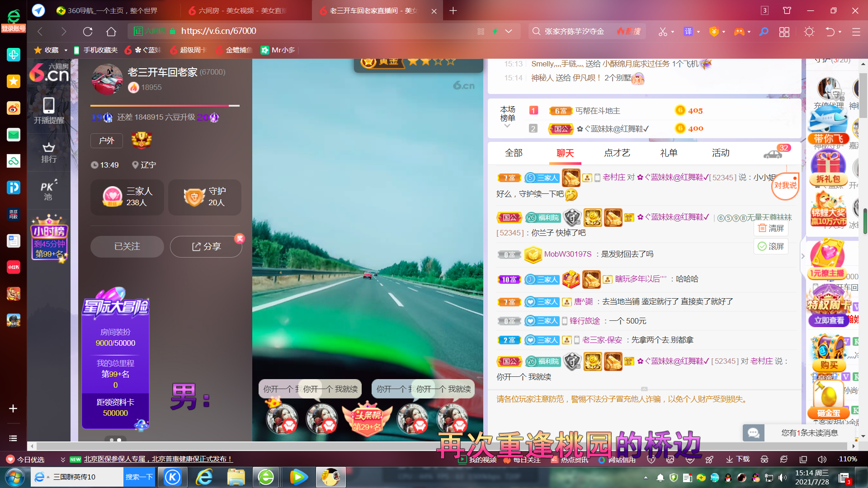Switch to the 点才艺 tab
The image size is (868, 488).
coord(617,153)
